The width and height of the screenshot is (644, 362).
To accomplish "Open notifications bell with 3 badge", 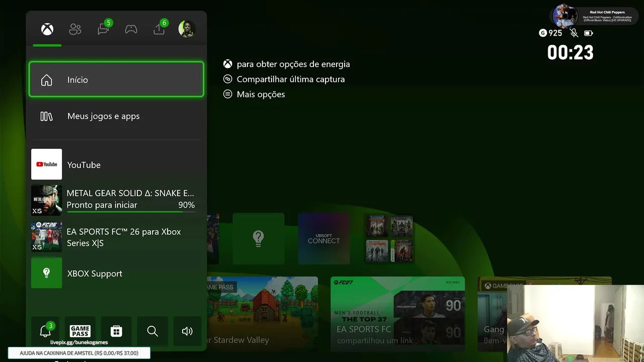I will pos(45,331).
